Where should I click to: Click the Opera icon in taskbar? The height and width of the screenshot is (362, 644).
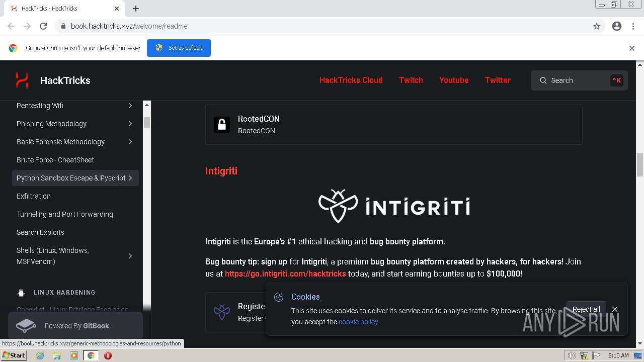pyautogui.click(x=108, y=355)
